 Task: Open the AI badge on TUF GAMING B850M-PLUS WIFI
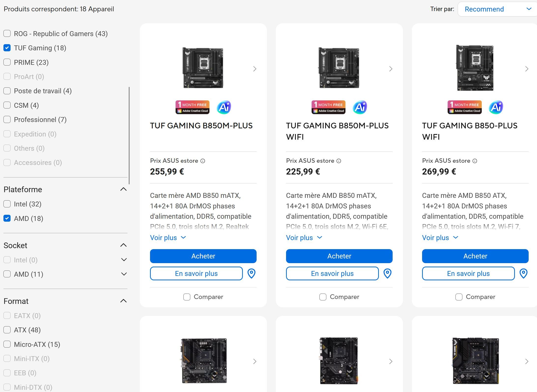tap(360, 107)
